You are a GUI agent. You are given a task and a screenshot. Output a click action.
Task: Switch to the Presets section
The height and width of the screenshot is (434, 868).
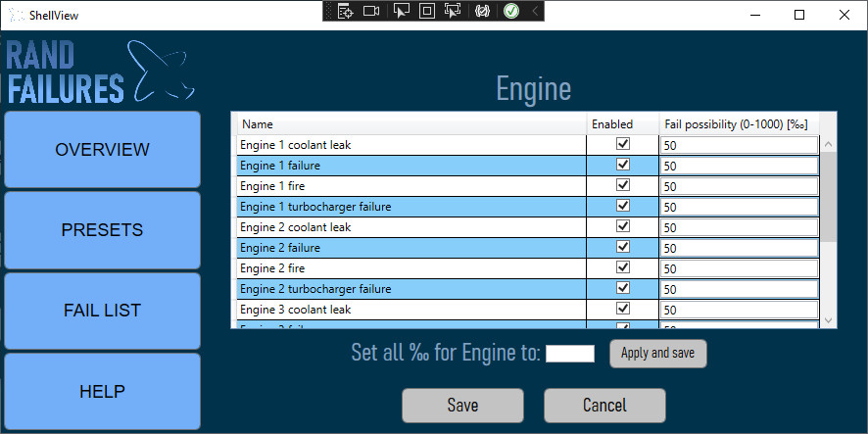pyautogui.click(x=102, y=230)
